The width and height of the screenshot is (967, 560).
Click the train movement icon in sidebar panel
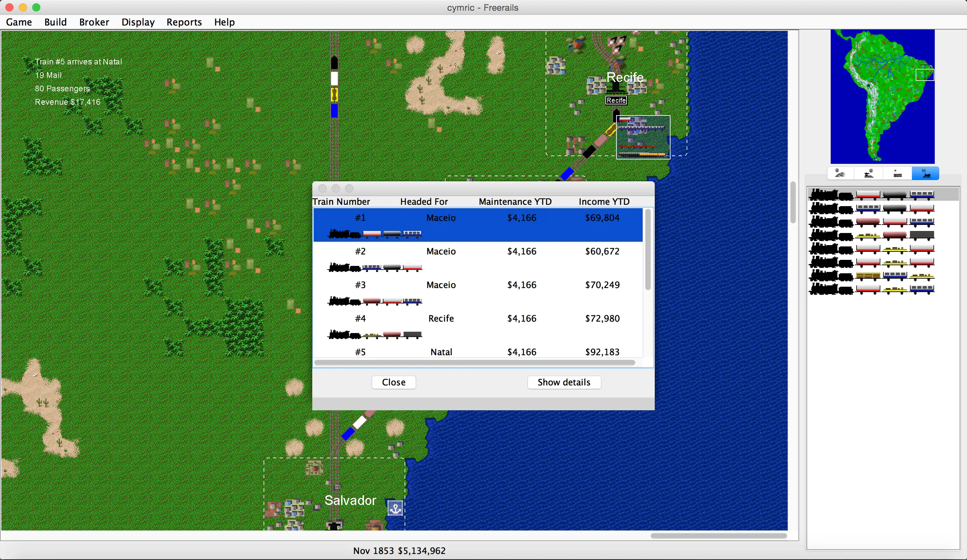(926, 175)
